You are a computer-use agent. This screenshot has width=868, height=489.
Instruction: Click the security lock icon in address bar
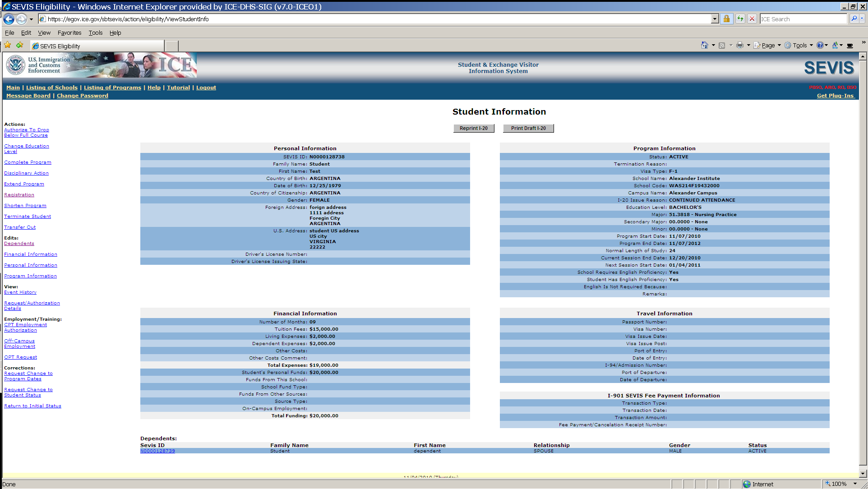pyautogui.click(x=726, y=19)
